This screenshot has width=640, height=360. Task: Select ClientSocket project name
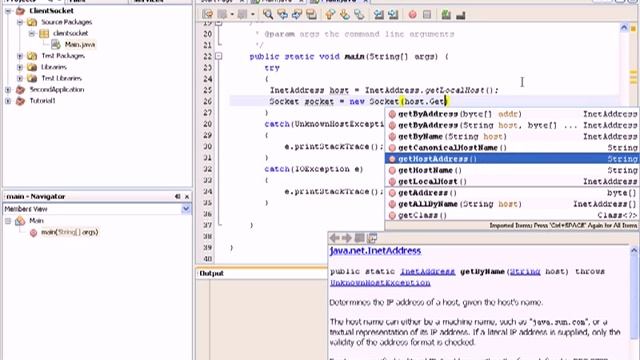point(51,11)
